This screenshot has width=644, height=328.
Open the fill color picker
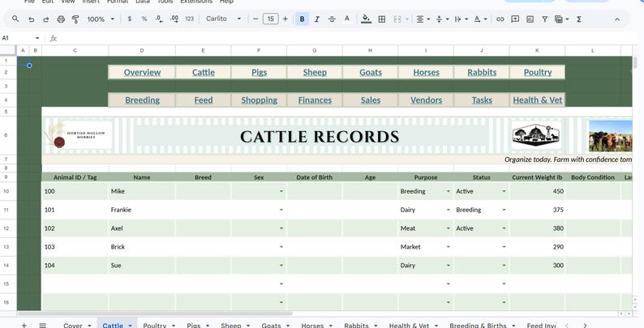click(x=366, y=19)
